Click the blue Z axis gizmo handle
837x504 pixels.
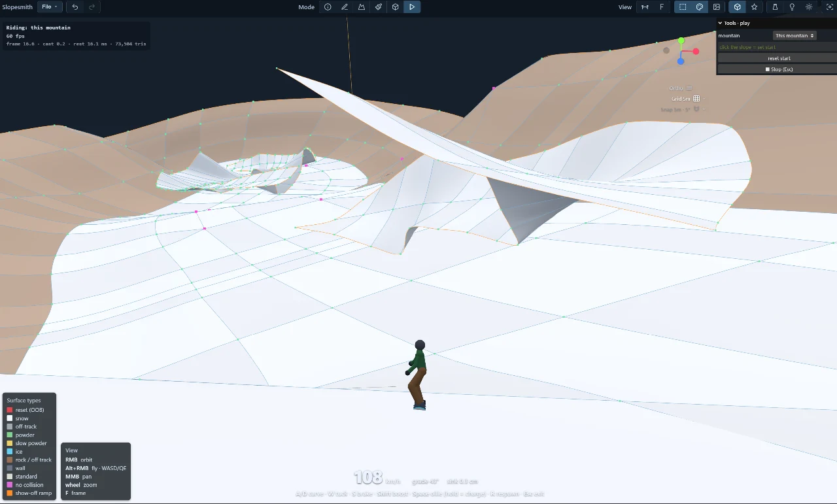pyautogui.click(x=681, y=61)
